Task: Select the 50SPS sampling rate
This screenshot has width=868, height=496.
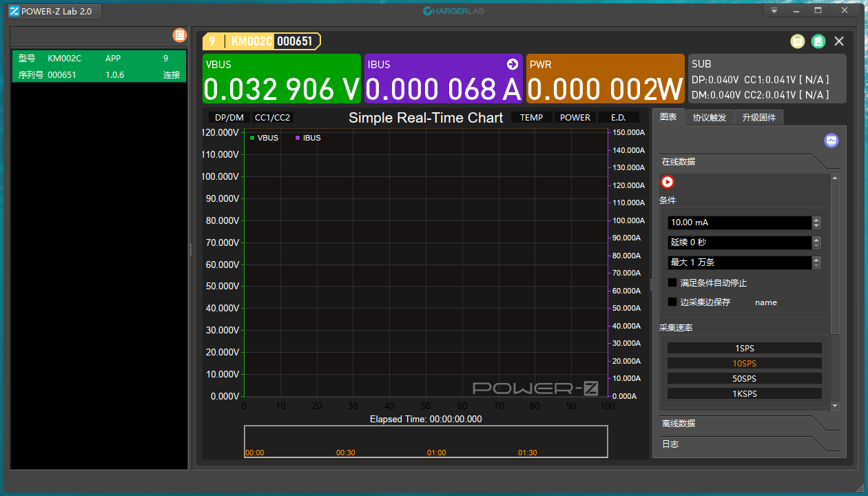Action: (x=744, y=378)
